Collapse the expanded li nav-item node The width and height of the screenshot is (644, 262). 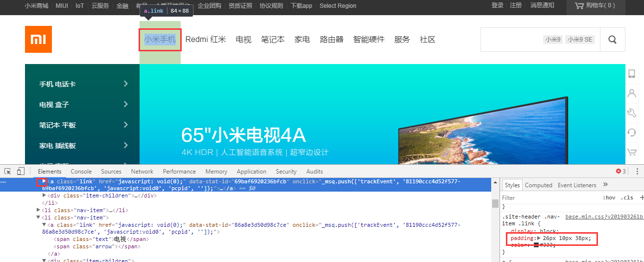click(x=39, y=218)
